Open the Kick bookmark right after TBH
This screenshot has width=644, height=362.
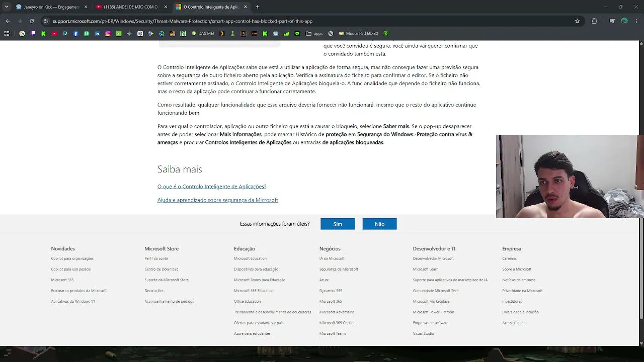(265, 34)
